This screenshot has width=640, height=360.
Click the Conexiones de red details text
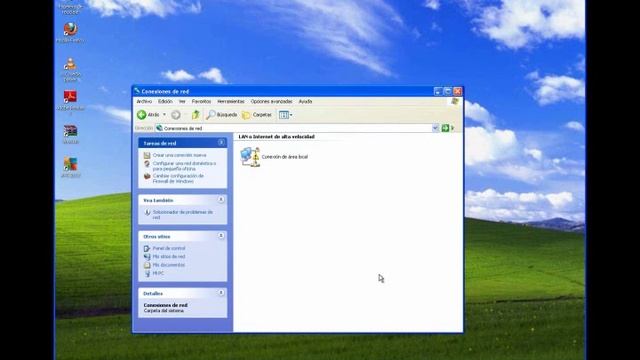point(165,305)
